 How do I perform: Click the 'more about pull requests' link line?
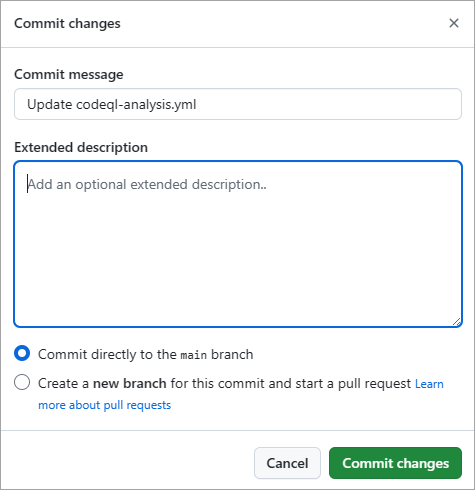105,405
